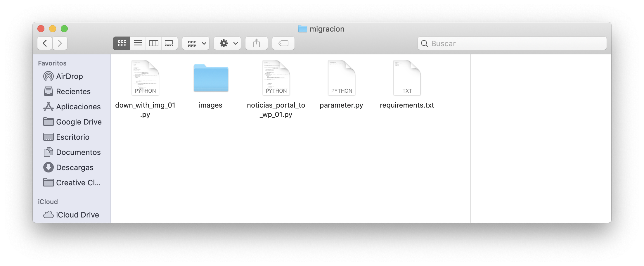Open Aplicaciones in the sidebar
The height and width of the screenshot is (266, 644).
tap(78, 107)
